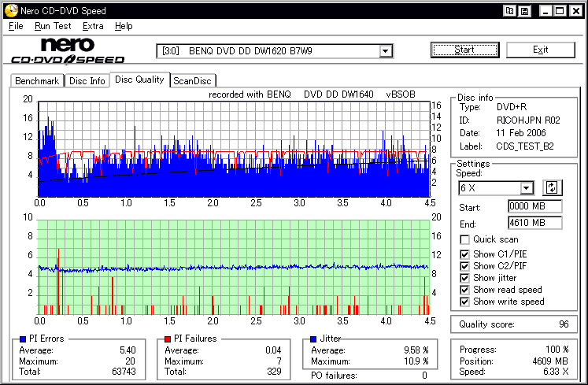Screen dimensions: 588x385
Task: Click the save floppy disk icon
Action: [523, 11]
